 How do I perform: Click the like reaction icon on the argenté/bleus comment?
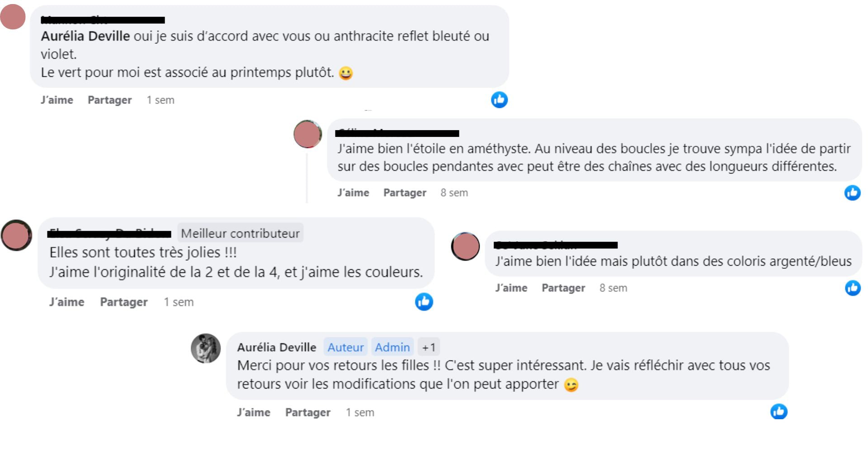click(x=853, y=288)
